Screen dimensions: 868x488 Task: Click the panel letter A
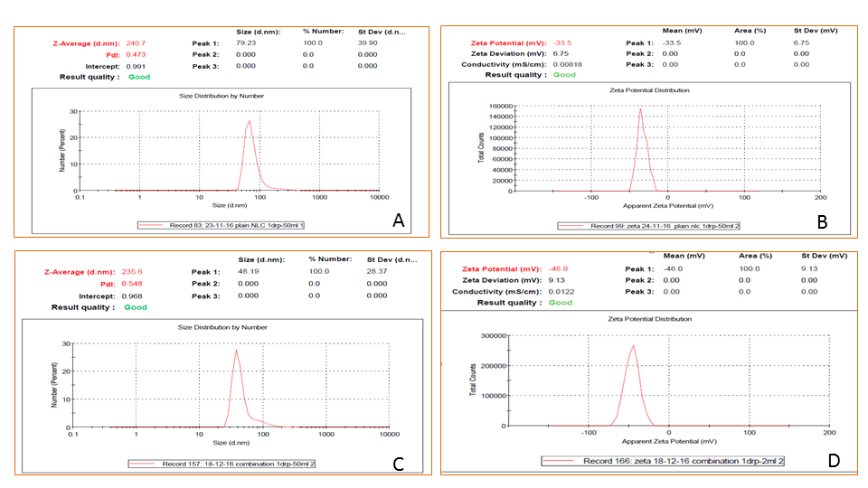pyautogui.click(x=397, y=219)
